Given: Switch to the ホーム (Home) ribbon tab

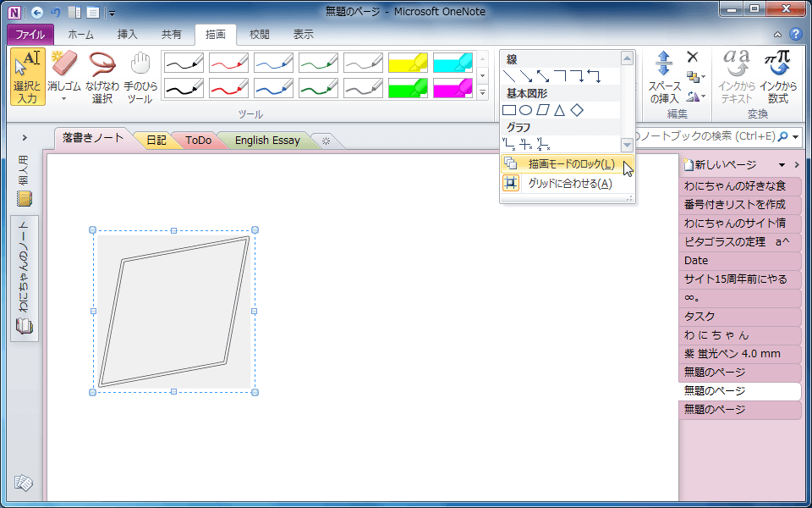Looking at the screenshot, I should 81,35.
